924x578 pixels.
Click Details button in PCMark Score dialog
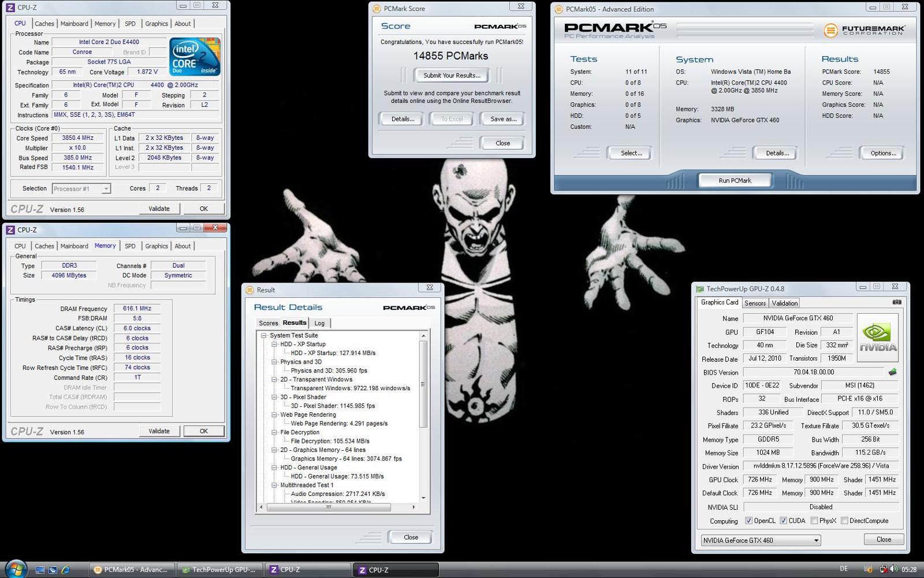coord(403,119)
